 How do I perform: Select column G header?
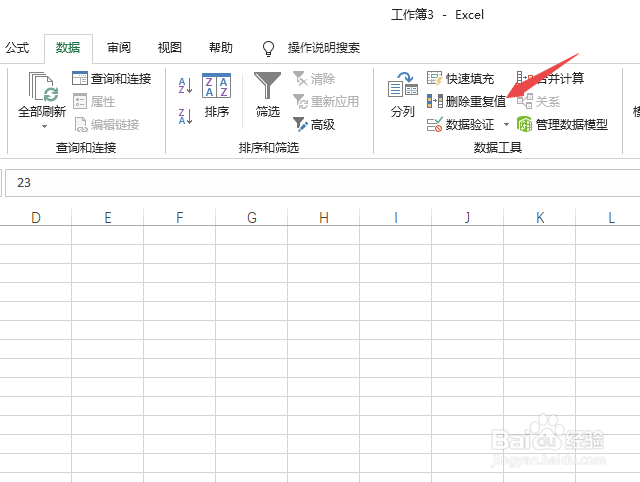[x=252, y=217]
